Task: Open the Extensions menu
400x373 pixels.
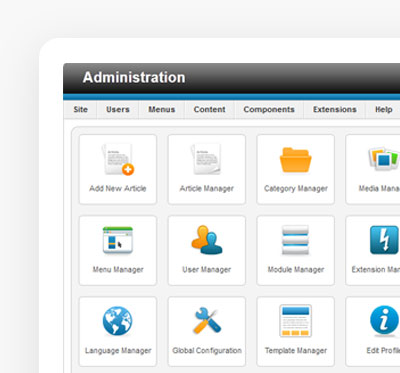Action: (x=335, y=109)
